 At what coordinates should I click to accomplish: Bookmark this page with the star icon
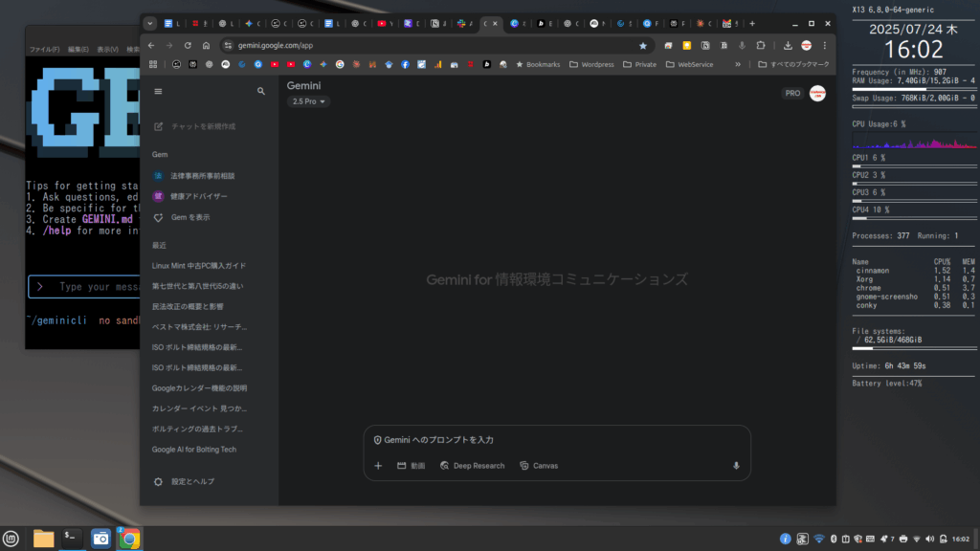(x=643, y=45)
